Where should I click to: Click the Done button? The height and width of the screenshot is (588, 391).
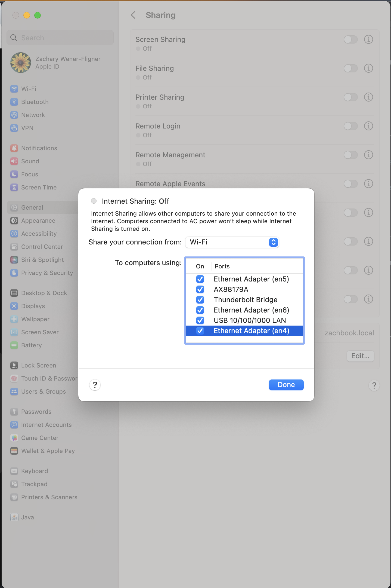tap(286, 385)
